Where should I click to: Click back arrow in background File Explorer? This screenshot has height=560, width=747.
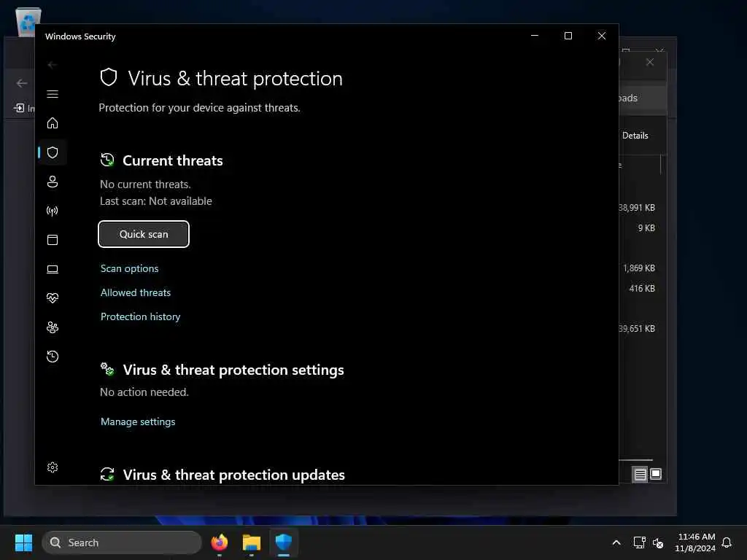(22, 83)
